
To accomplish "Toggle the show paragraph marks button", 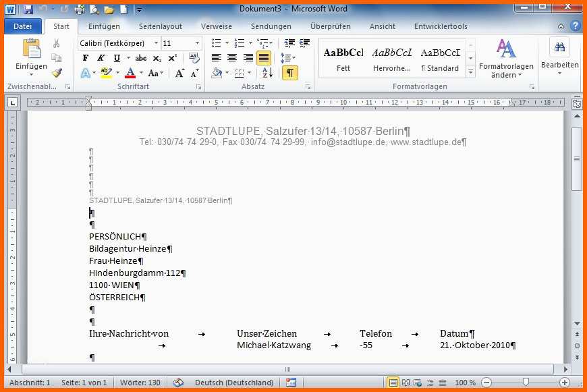I will click(x=289, y=73).
